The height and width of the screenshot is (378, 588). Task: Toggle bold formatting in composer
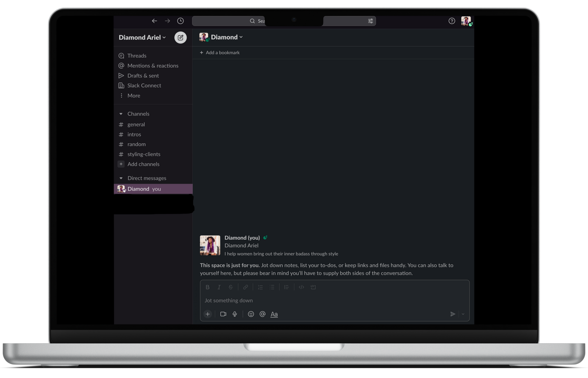click(x=207, y=287)
